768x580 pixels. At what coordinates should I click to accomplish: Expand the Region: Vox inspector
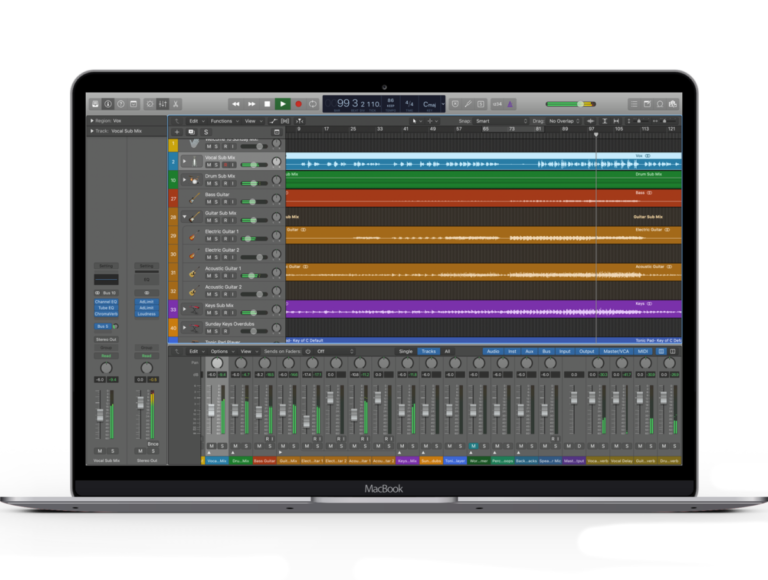92,121
